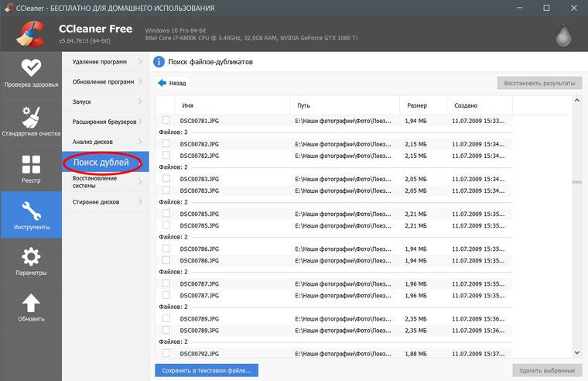Select Поиск дублей menu item

(x=105, y=162)
